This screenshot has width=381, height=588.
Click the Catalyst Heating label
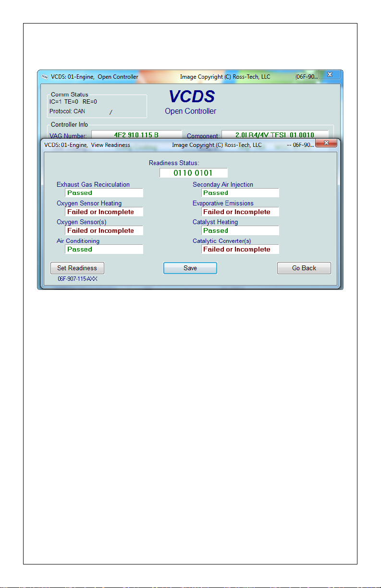point(215,222)
